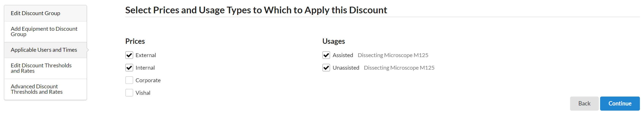
Task: Enable the Corporate price checkbox
Action: point(129,80)
